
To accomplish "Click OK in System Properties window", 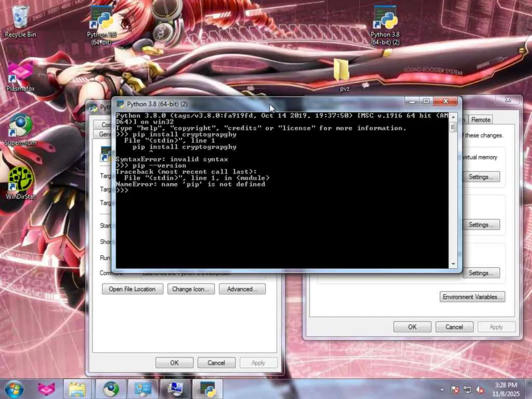I will pos(412,327).
